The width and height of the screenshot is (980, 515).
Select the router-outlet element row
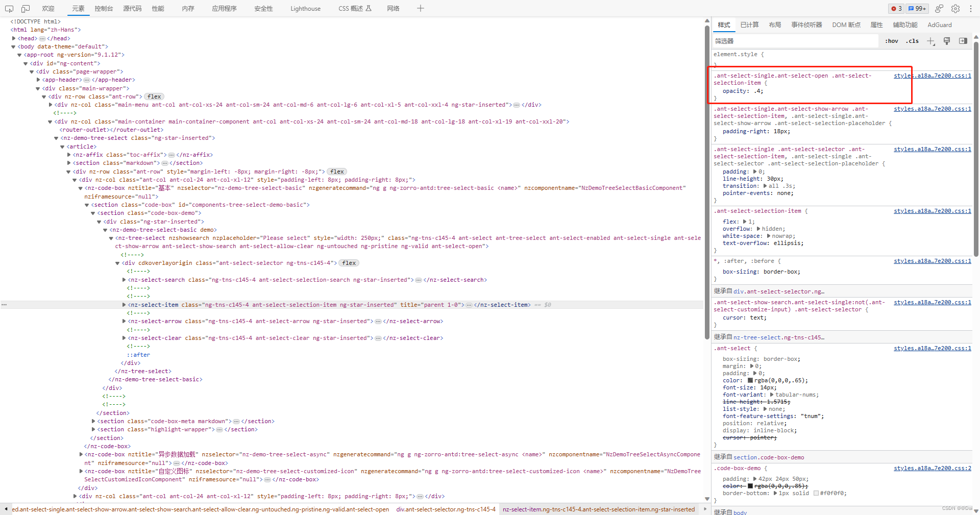point(111,130)
